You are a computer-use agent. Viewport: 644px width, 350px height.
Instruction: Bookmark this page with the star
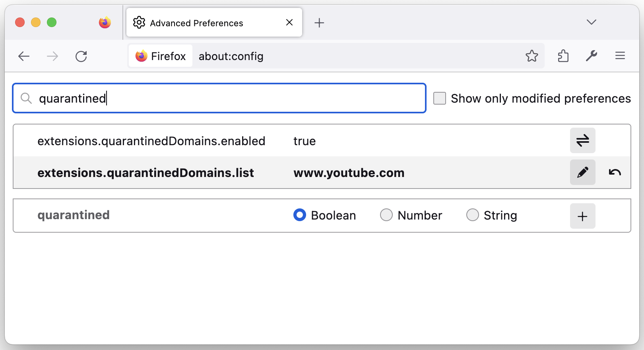coord(531,56)
